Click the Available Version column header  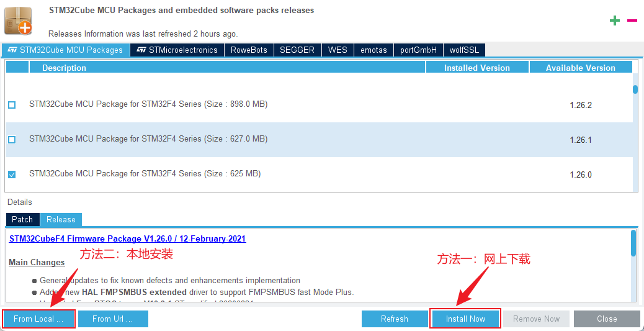pos(581,68)
